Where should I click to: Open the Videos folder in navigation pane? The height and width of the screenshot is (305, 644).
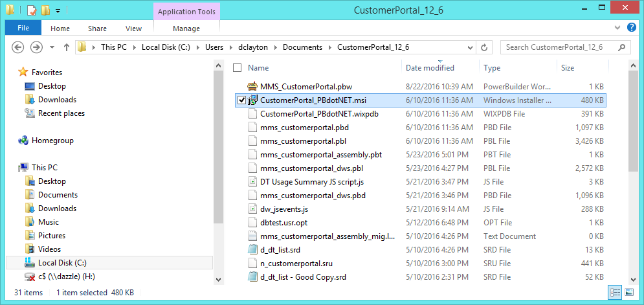(49, 249)
